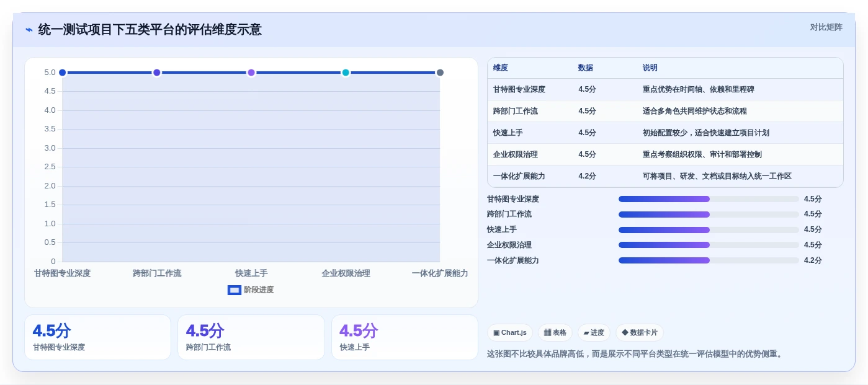The image size is (868, 385).
Task: Click the 可将项目、研发、文档或目标纳入统一工作区 description
Action: [717, 176]
